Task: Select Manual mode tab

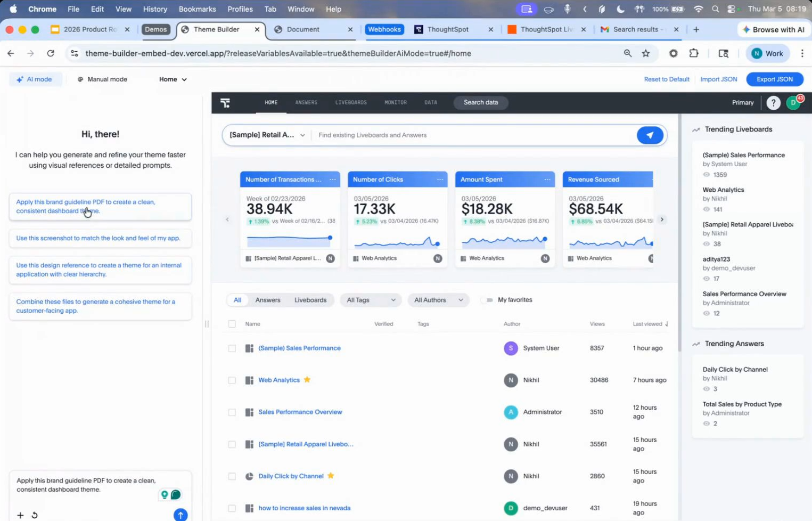Action: coord(102,79)
